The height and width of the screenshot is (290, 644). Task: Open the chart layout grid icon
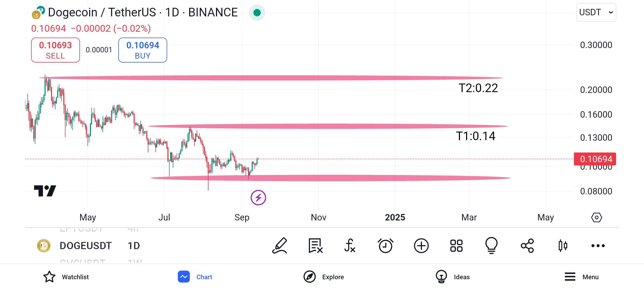point(456,246)
